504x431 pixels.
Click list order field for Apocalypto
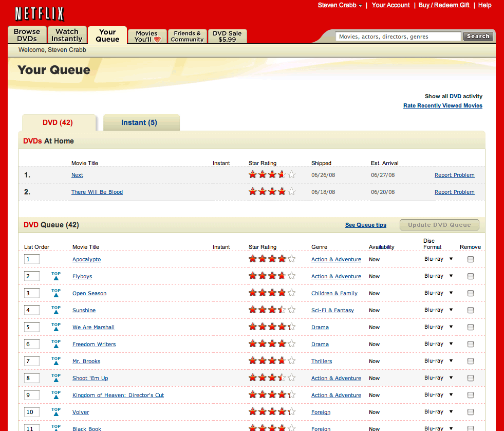coord(32,259)
